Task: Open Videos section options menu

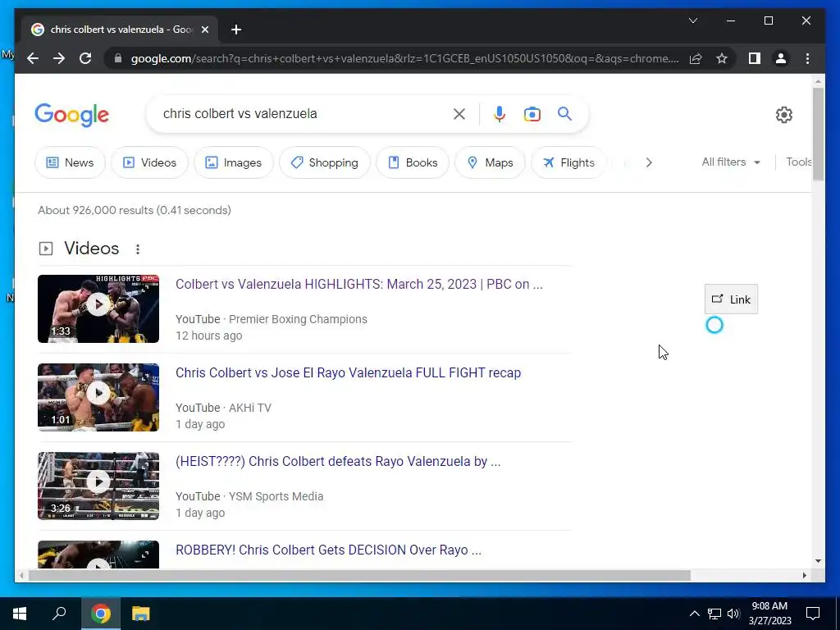Action: (x=138, y=249)
